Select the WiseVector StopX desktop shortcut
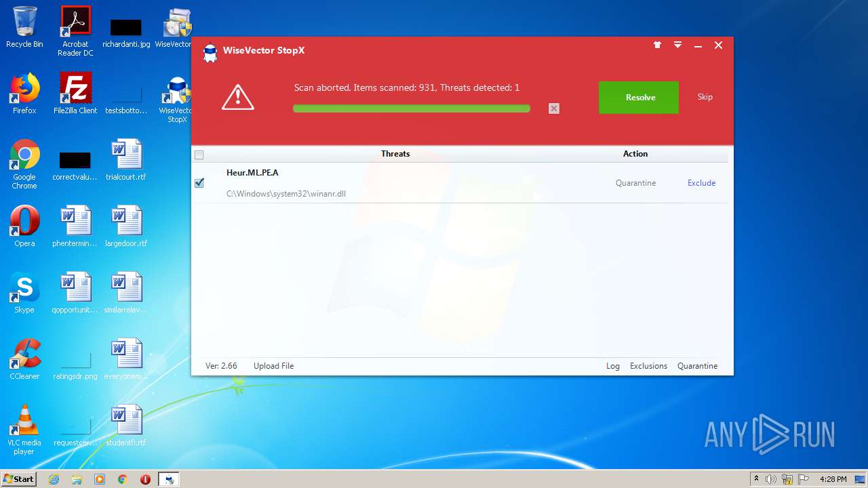 (177, 100)
